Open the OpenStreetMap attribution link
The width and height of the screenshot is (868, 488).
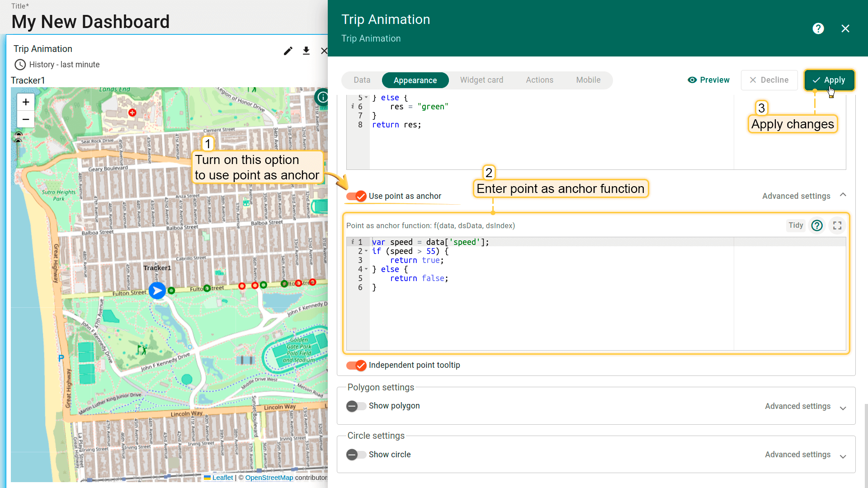[269, 478]
